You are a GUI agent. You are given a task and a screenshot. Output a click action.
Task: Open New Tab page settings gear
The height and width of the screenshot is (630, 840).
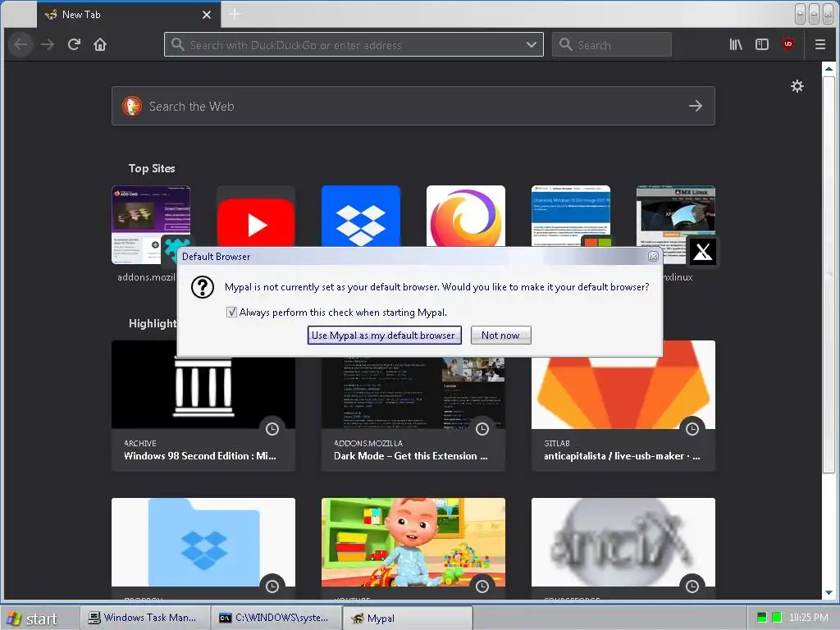click(797, 86)
